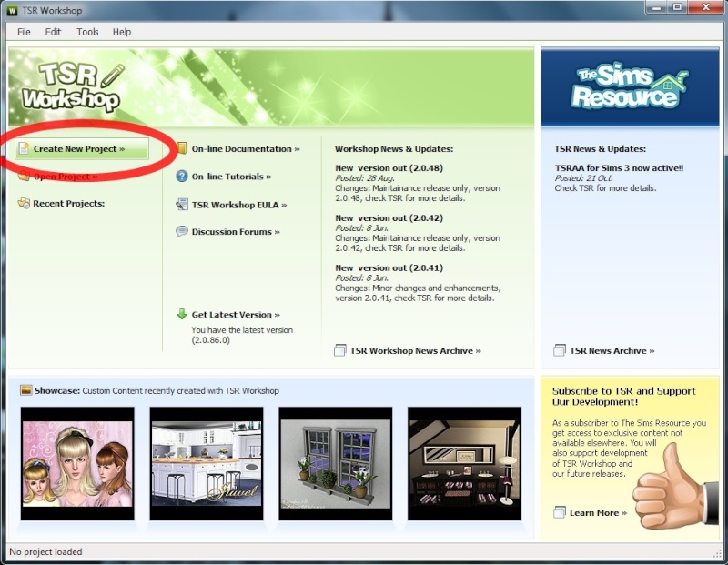Click the Get Latest Version link
Image resolution: width=728 pixels, height=565 pixels.
click(236, 314)
